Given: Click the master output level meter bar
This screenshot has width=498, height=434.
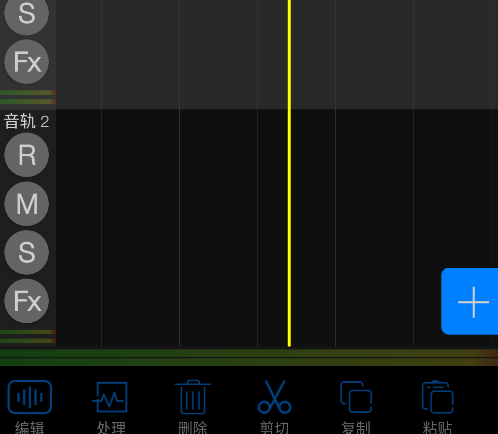Looking at the screenshot, I should [x=249, y=358].
